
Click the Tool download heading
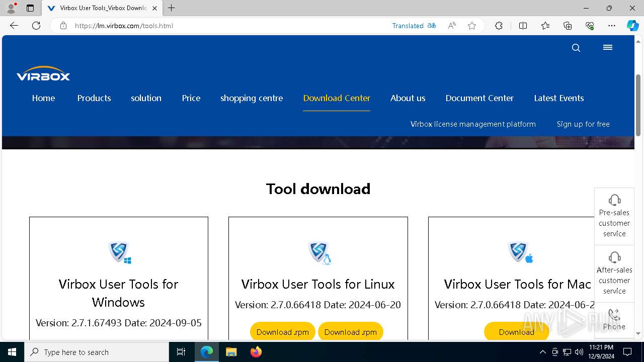click(x=318, y=189)
